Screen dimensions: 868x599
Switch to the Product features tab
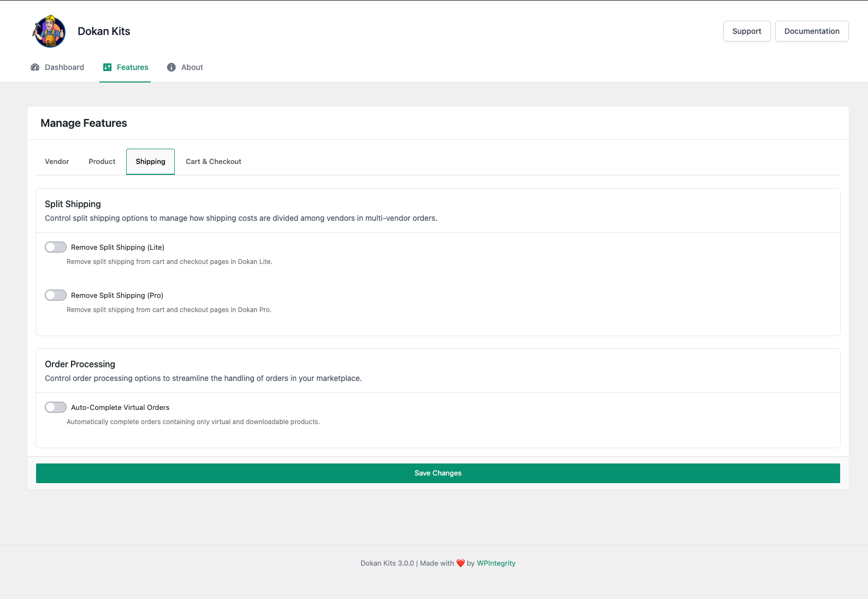click(102, 162)
